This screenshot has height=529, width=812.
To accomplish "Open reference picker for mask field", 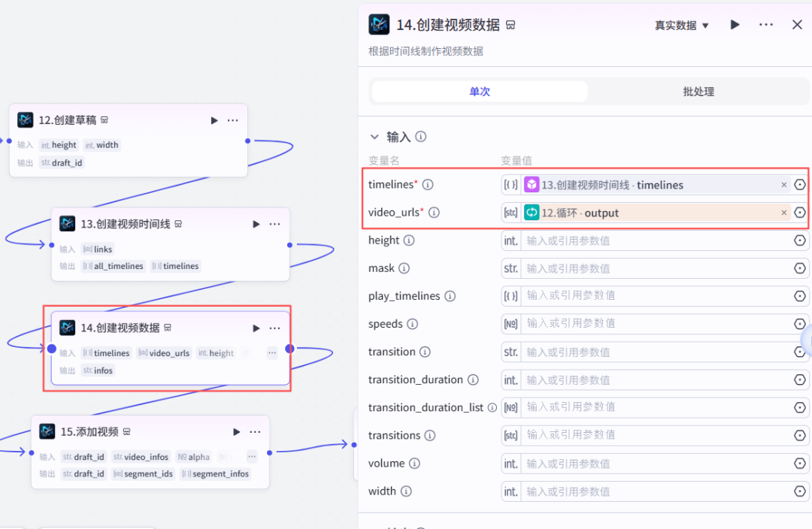I will (799, 269).
